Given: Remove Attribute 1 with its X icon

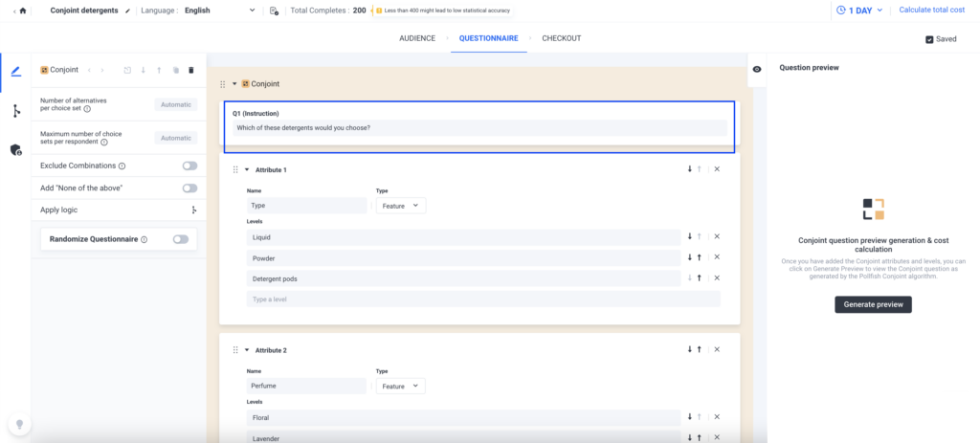Looking at the screenshot, I should point(717,169).
